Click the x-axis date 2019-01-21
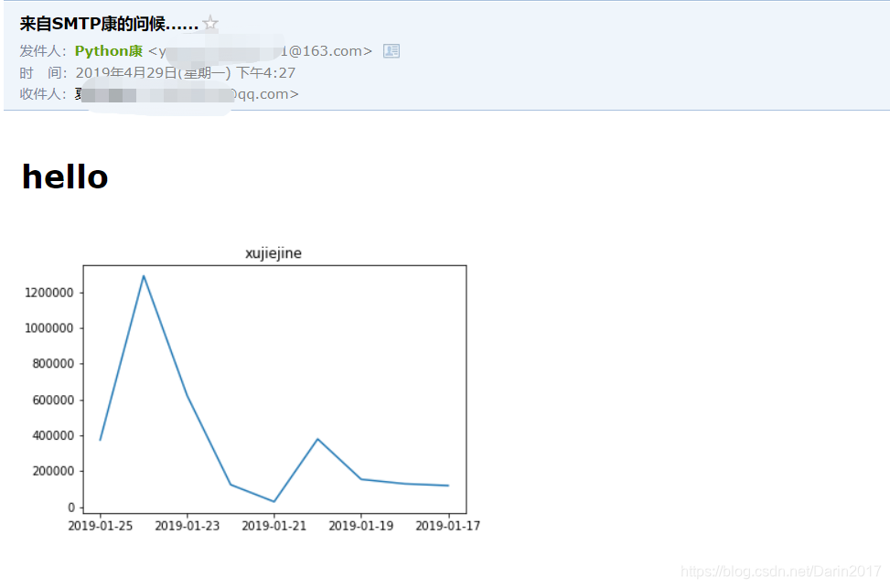Screen dimensions: 890x588 coord(274,526)
